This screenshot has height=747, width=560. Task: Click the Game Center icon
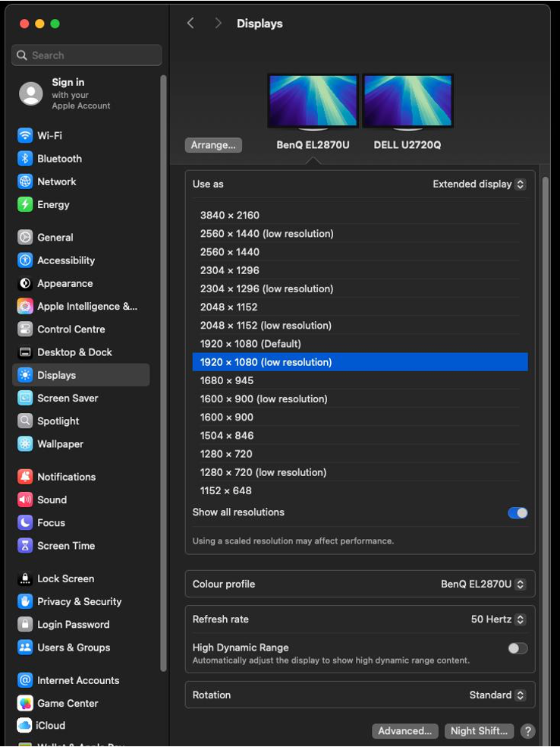tap(25, 703)
